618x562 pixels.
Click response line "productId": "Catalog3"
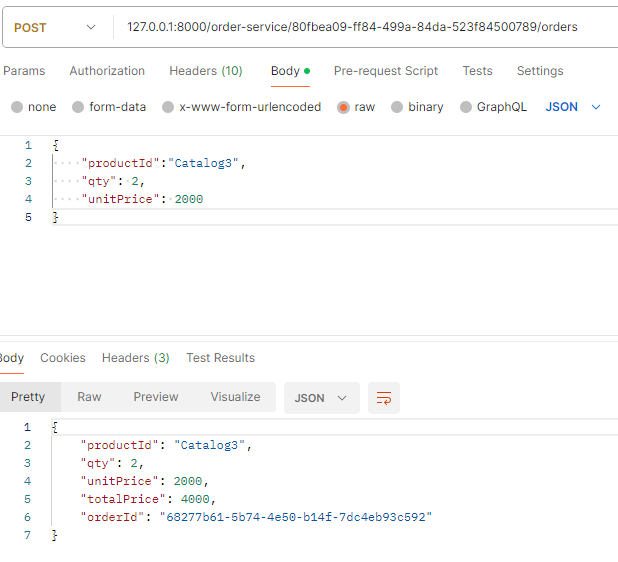[166, 445]
